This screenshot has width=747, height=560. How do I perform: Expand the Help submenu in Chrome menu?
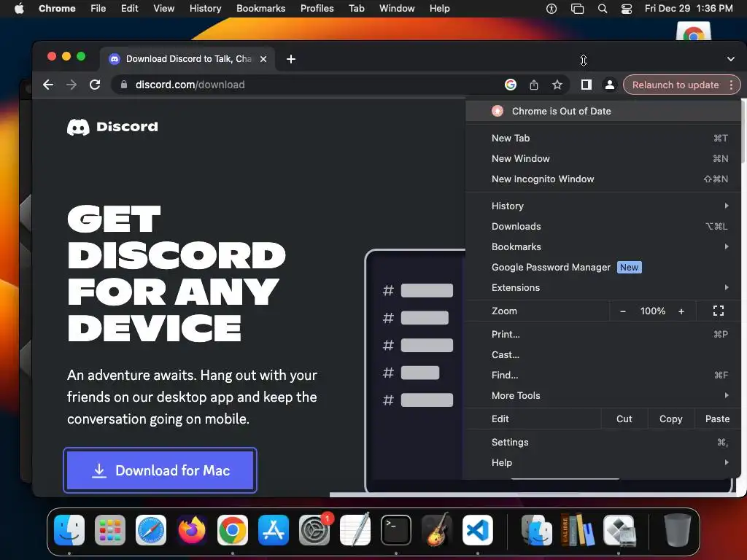coord(603,463)
